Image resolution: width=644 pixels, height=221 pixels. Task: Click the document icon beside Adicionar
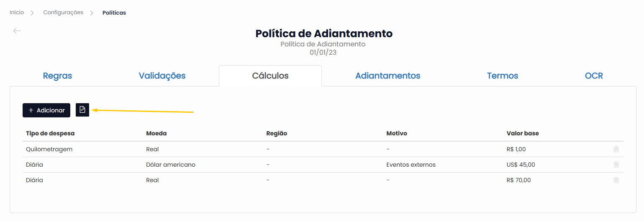[82, 110]
